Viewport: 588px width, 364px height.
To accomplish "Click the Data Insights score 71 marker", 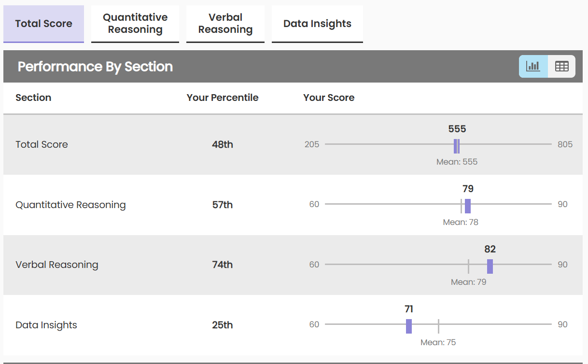I will tap(409, 326).
